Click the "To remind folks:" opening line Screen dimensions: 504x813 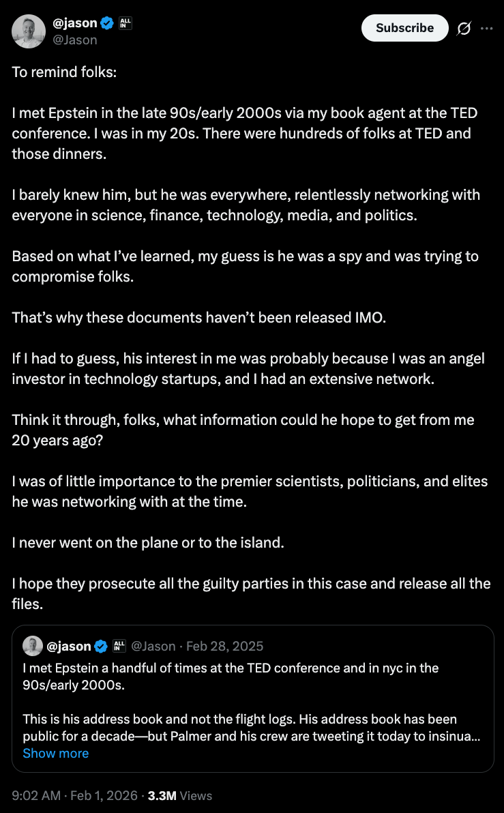point(64,72)
